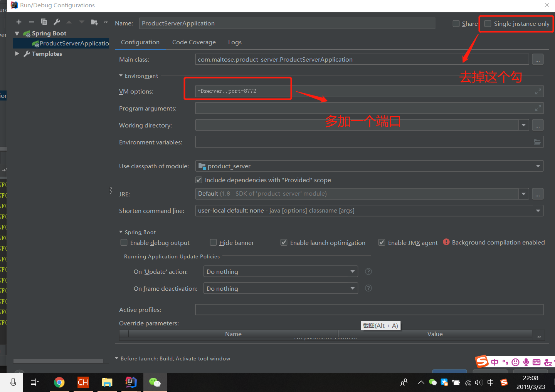Viewport: 555px width, 392px height.
Task: Click Sogou soft keyboard icon
Action: pyautogui.click(x=536, y=362)
